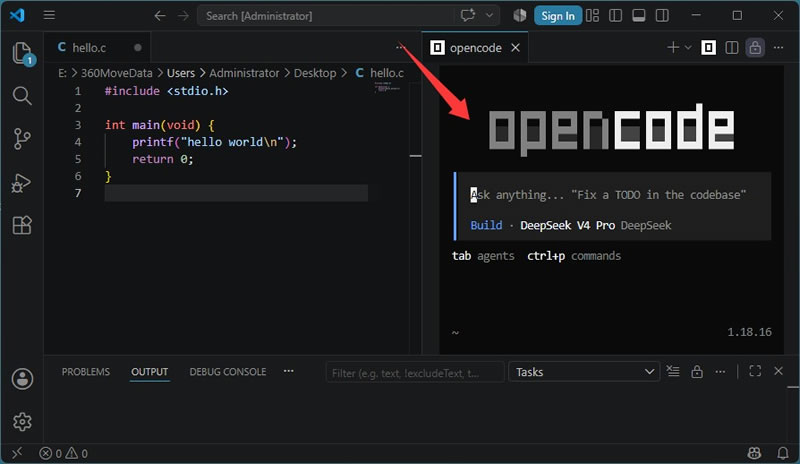Screen dimensions: 800x464
Task: Open the Extensions view icon
Action: click(x=22, y=225)
